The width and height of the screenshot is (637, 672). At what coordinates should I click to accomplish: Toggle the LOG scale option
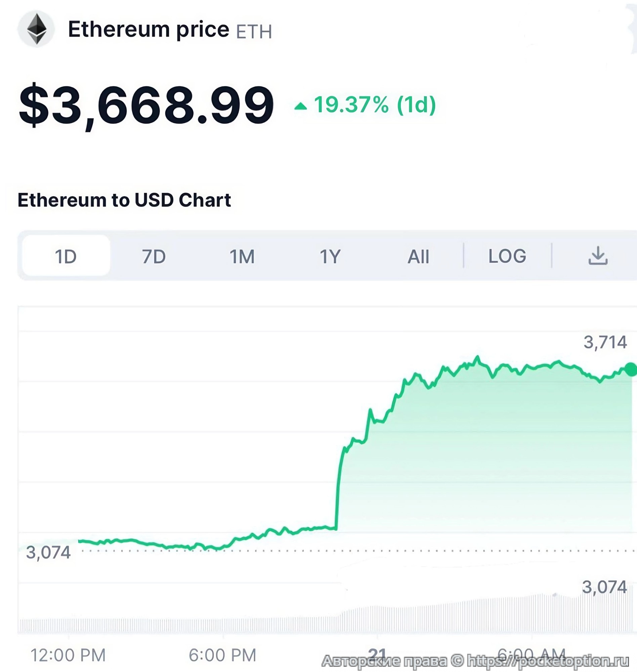click(x=507, y=256)
